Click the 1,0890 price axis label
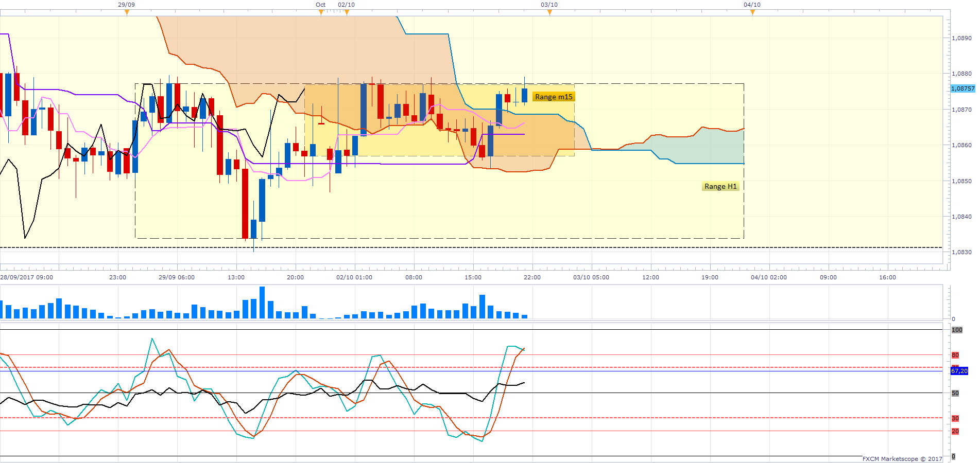The image size is (980, 463). click(961, 38)
